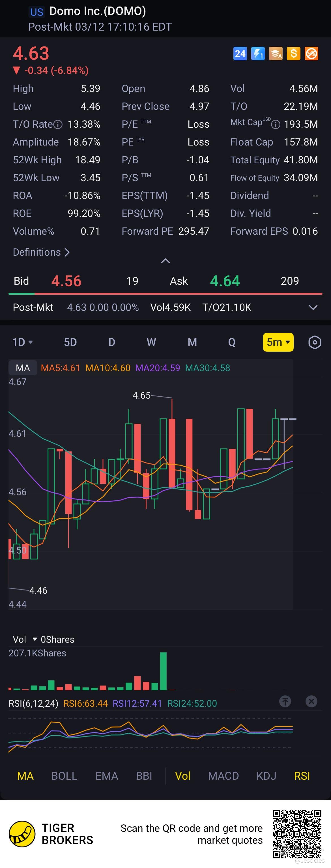Screen dimensions: 331x868
Task: Open Definitions link
Action: [41, 252]
